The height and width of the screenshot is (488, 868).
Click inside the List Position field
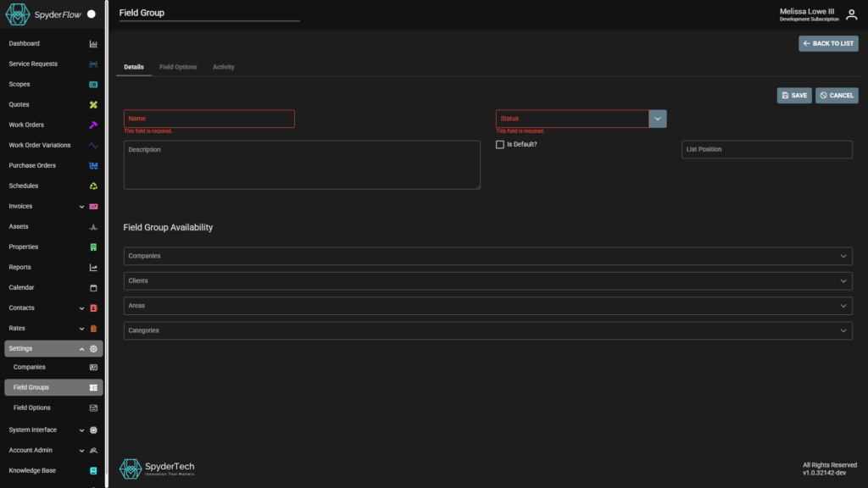[x=766, y=149]
